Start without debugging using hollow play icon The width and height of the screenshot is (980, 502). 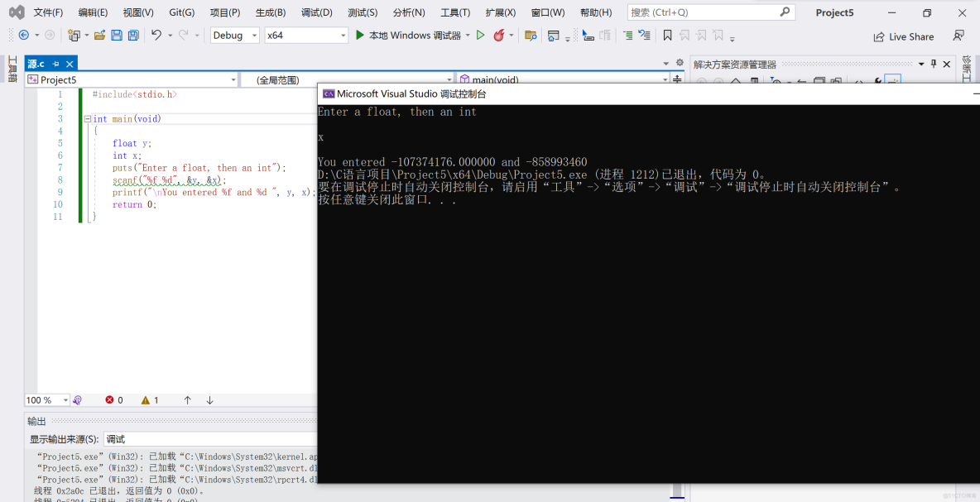[480, 36]
